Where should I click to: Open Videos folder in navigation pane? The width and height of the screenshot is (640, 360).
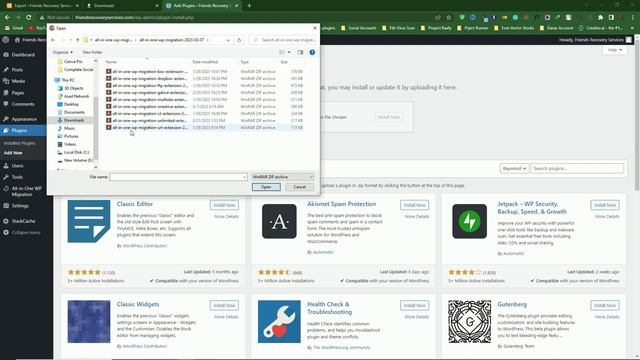tap(70, 144)
